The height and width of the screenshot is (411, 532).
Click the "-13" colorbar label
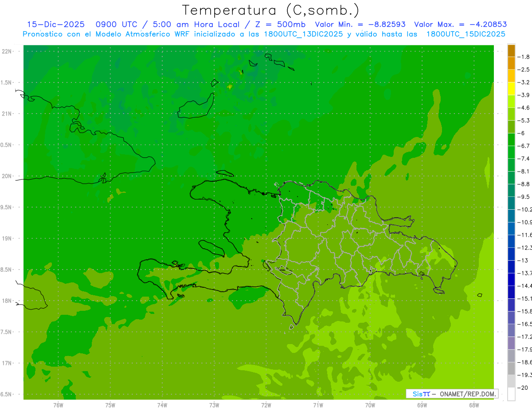click(x=523, y=260)
